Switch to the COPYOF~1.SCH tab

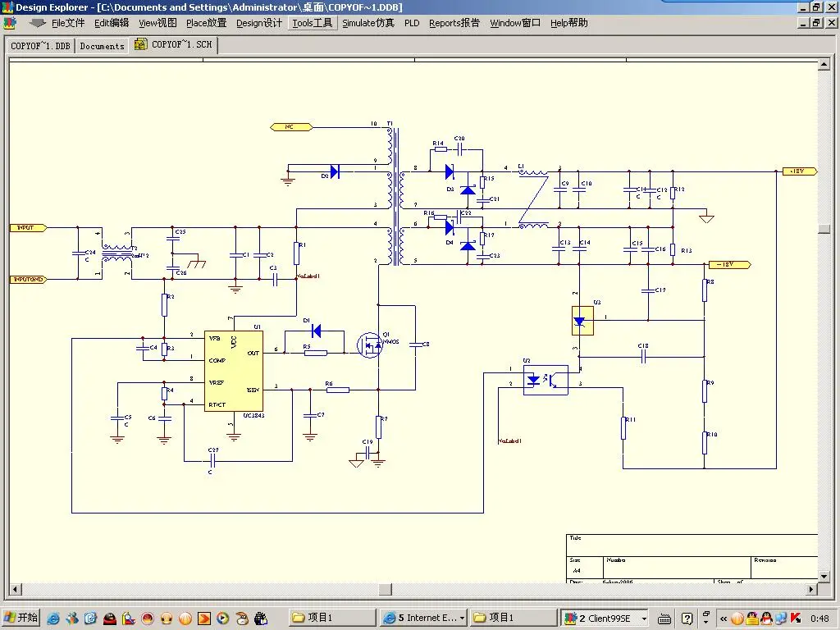click(174, 44)
